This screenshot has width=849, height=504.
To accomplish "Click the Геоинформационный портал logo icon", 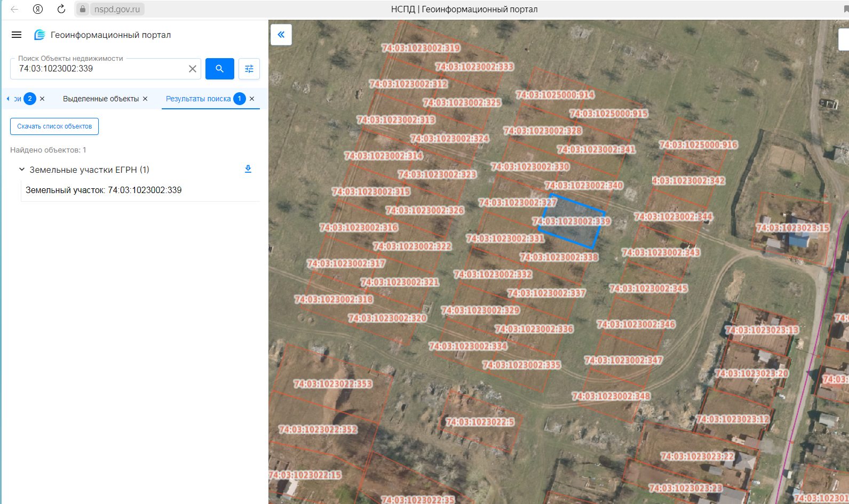I will point(39,35).
